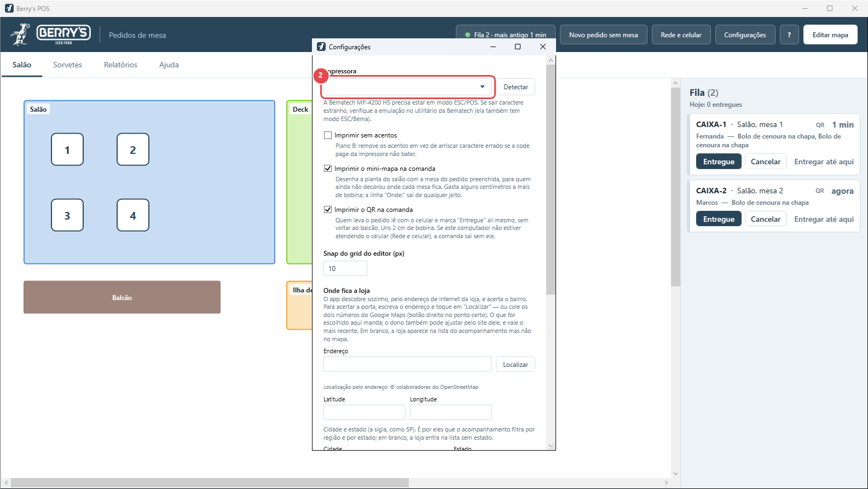Open the Ajuda tab
The image size is (868, 489).
(169, 65)
